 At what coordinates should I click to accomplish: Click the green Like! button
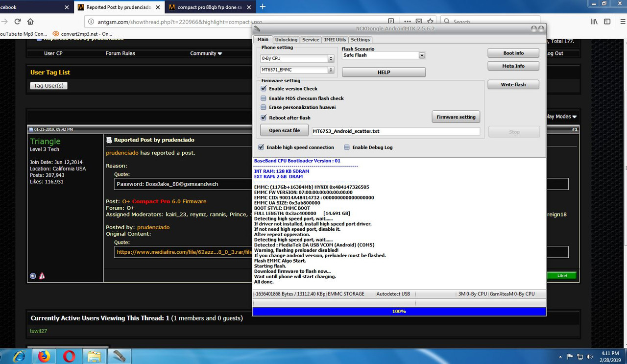[561, 275]
